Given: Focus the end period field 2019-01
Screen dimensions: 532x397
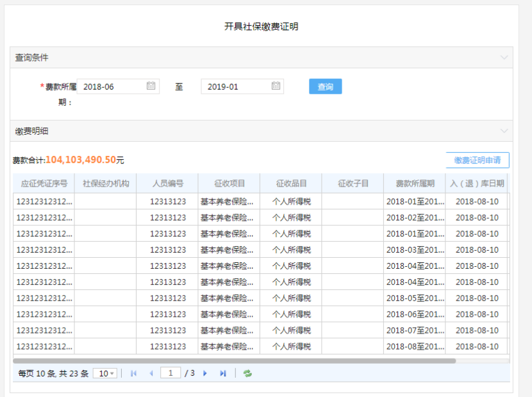Looking at the screenshot, I should pyautogui.click(x=242, y=87).
